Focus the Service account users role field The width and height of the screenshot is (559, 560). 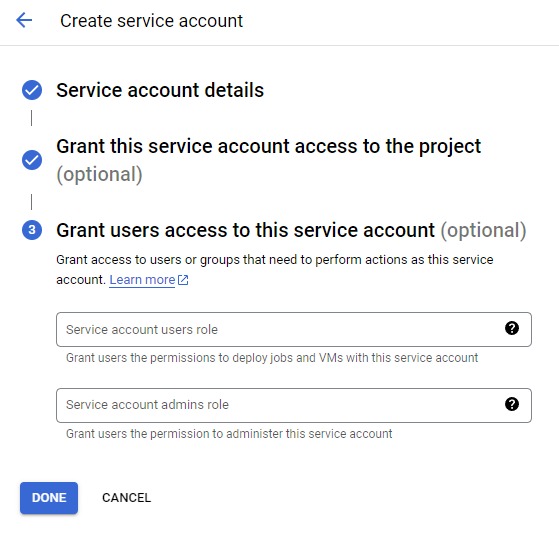coord(294,329)
